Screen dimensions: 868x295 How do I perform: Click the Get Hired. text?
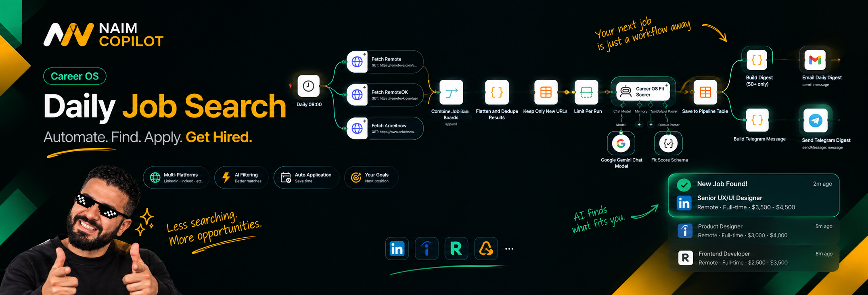click(x=219, y=137)
